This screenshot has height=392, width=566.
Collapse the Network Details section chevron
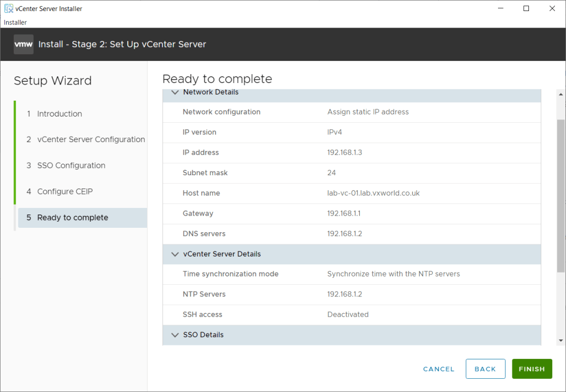(x=175, y=92)
